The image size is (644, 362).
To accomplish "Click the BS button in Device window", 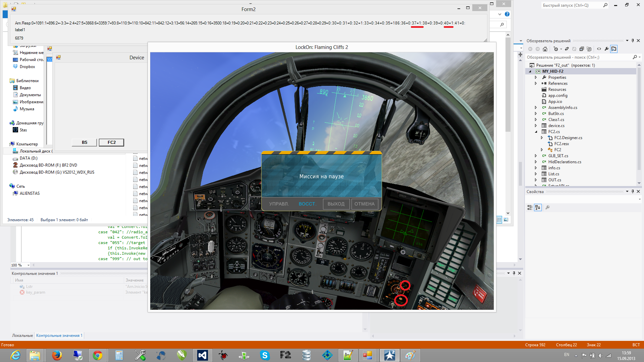I will coord(85,142).
